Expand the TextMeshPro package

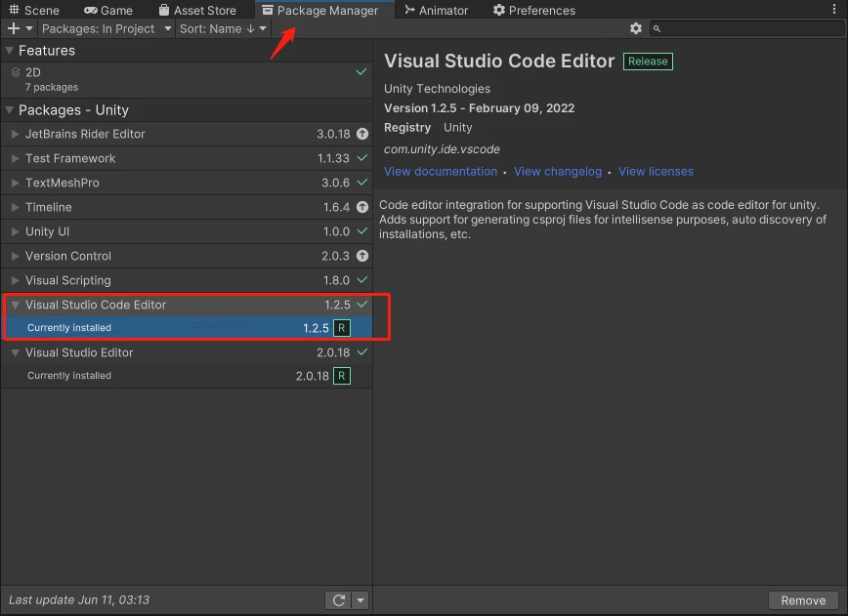tap(16, 183)
